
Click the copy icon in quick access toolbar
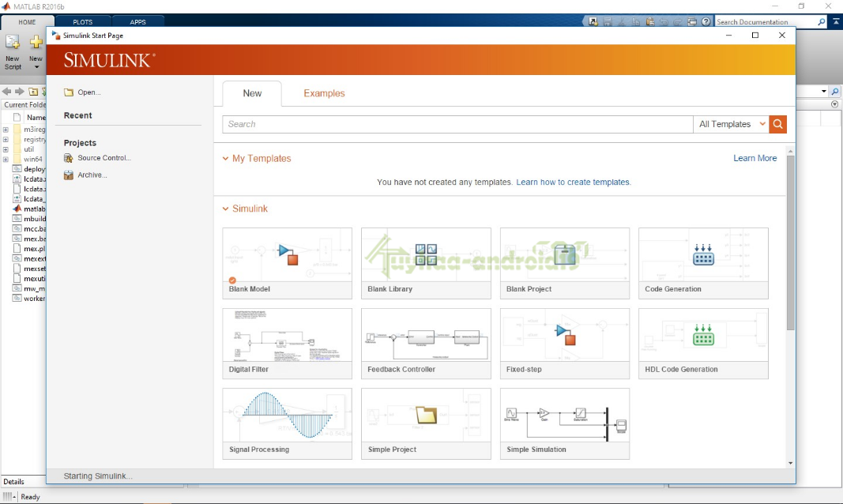(x=635, y=22)
